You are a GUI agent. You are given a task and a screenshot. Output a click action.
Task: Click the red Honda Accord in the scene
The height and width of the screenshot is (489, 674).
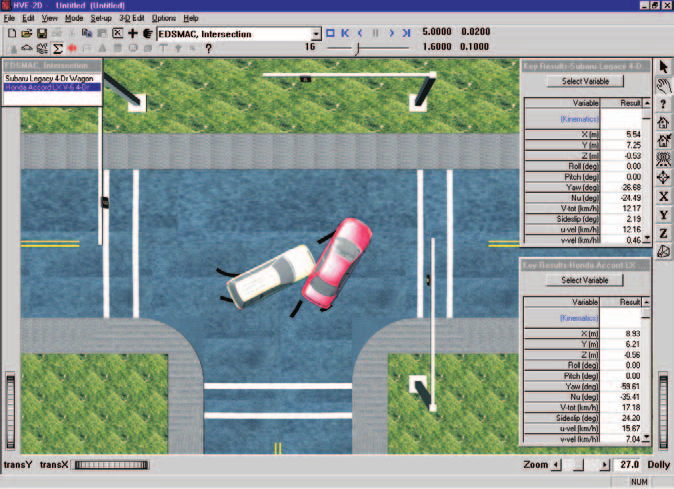(337, 263)
